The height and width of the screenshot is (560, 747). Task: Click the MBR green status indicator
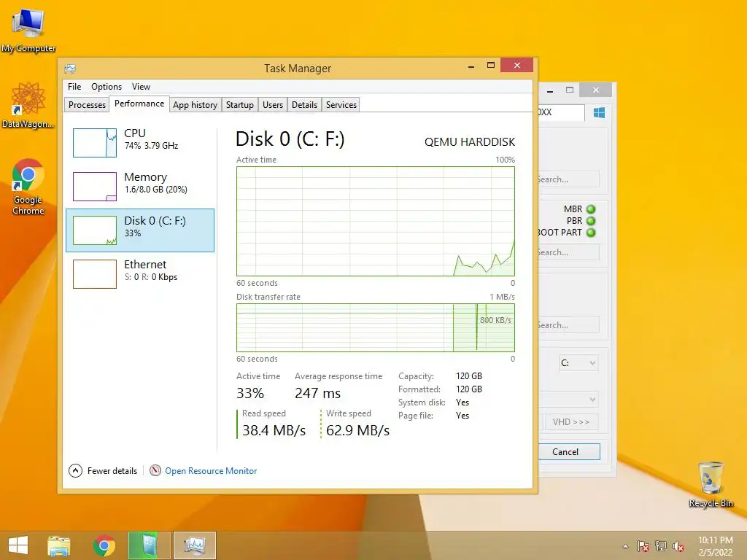[591, 209]
